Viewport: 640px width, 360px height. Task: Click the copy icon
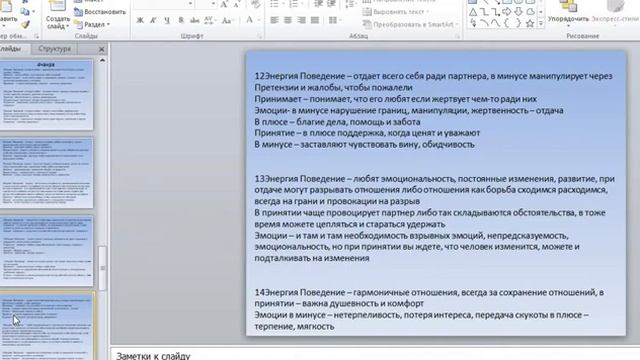[x=25, y=11]
